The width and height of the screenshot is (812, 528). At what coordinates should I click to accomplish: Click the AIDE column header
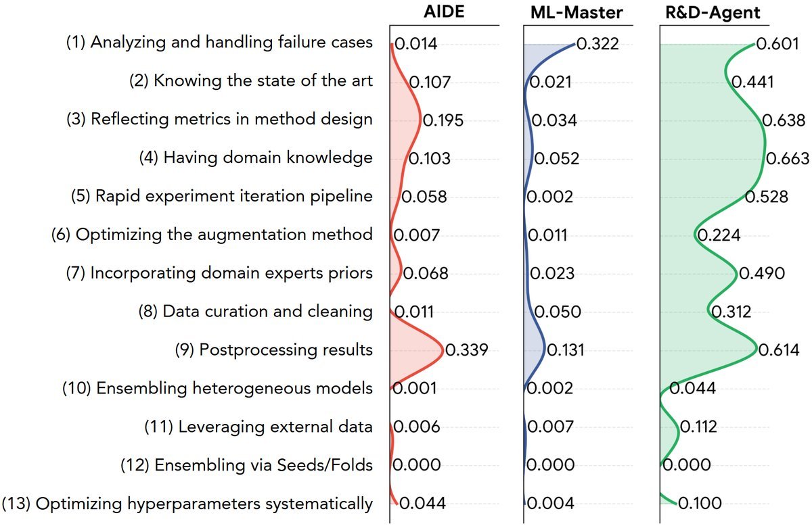click(445, 13)
